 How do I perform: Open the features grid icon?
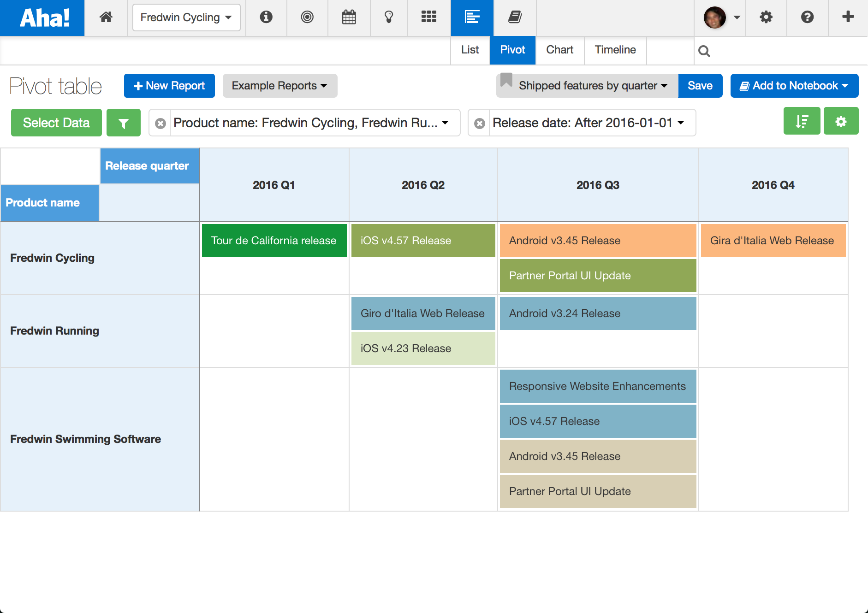[429, 18]
